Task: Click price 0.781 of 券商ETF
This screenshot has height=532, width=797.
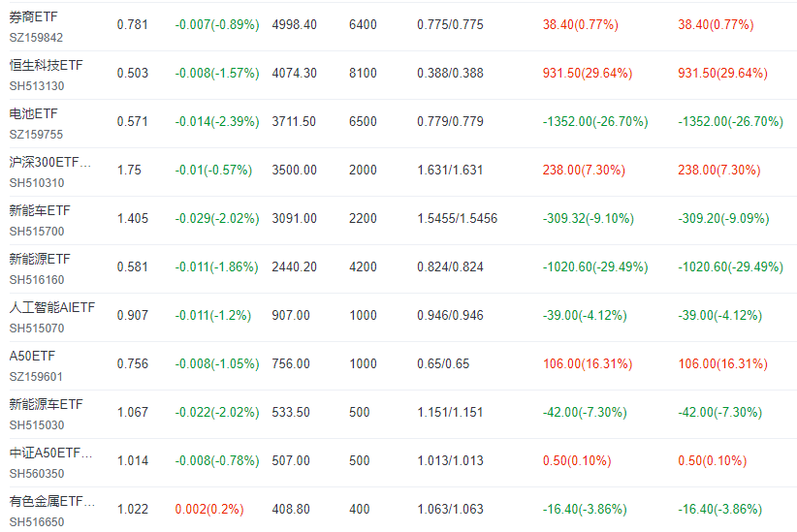Action: pyautogui.click(x=132, y=25)
